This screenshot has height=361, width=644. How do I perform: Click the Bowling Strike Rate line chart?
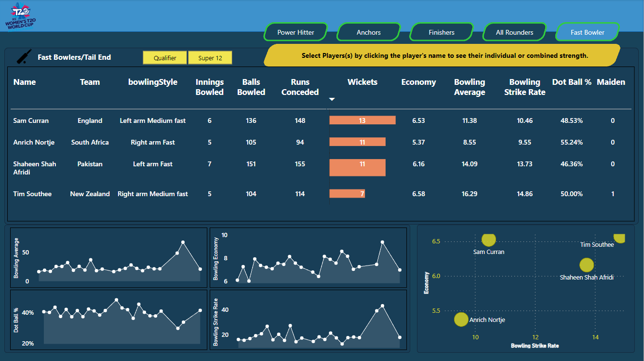(309, 320)
